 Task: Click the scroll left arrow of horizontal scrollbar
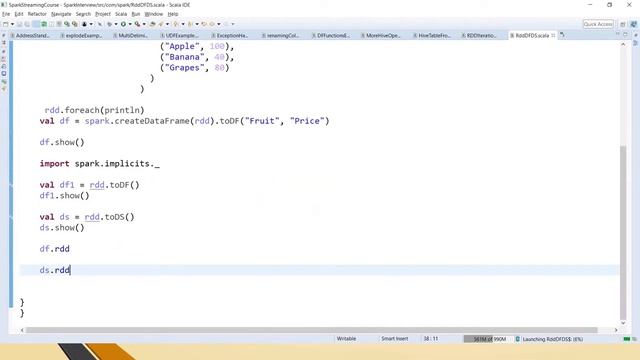[22, 330]
